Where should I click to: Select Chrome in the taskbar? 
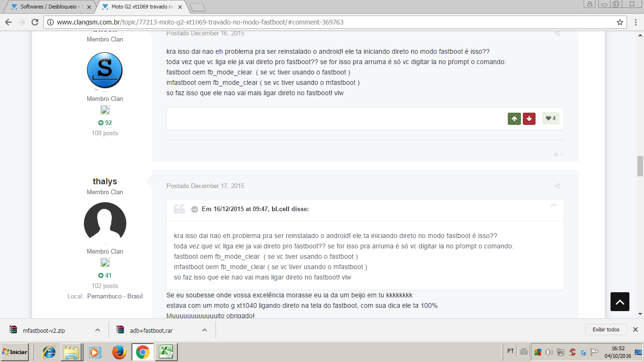pyautogui.click(x=143, y=352)
